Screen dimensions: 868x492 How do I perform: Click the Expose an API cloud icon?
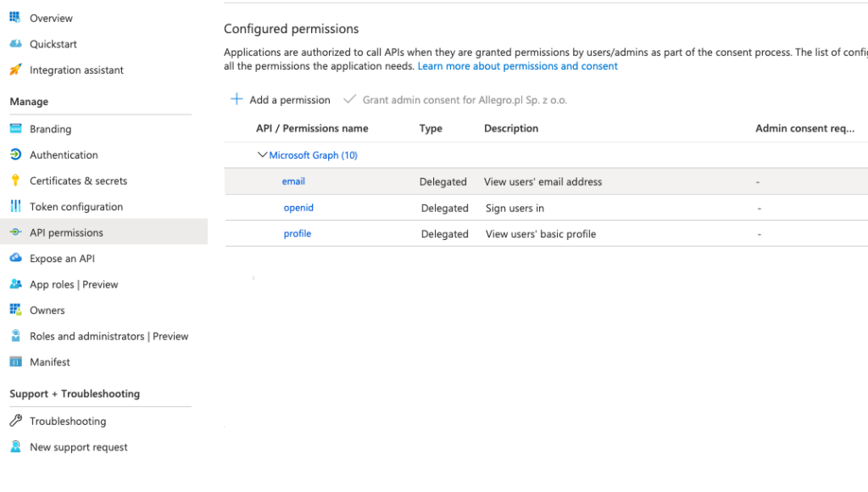(15, 259)
